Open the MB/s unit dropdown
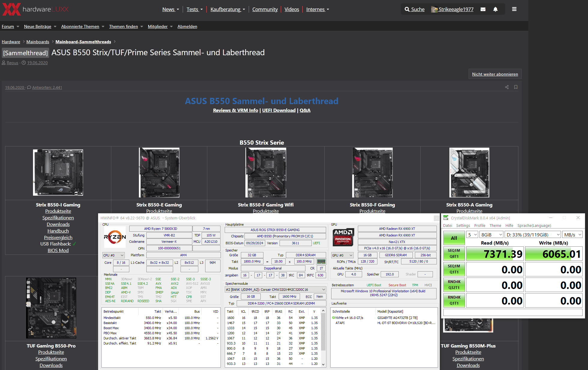This screenshot has width=588, height=370. tap(572, 235)
